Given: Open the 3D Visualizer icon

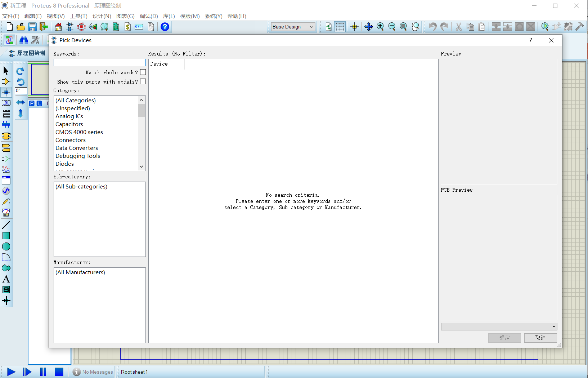Looking at the screenshot, I should (x=93, y=27).
